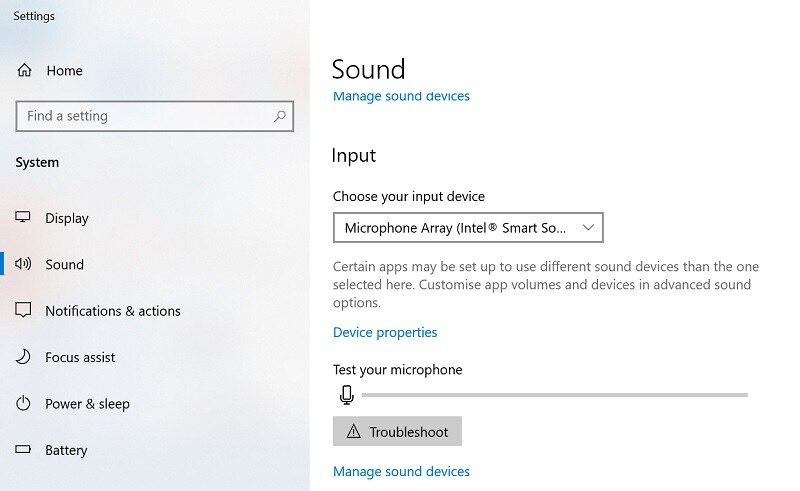This screenshot has height=491, width=800.
Task: Click the Sound speaker icon in sidebar
Action: [24, 265]
